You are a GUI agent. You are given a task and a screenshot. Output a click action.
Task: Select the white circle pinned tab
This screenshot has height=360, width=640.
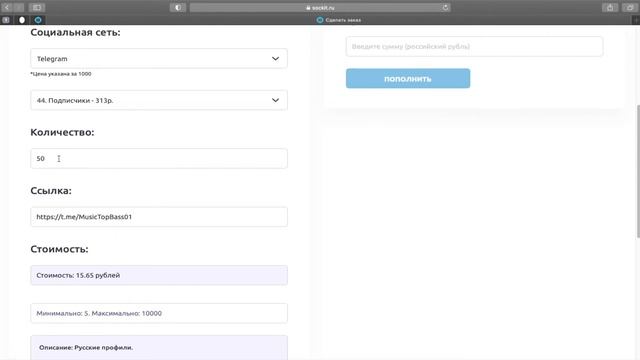pyautogui.click(x=22, y=20)
